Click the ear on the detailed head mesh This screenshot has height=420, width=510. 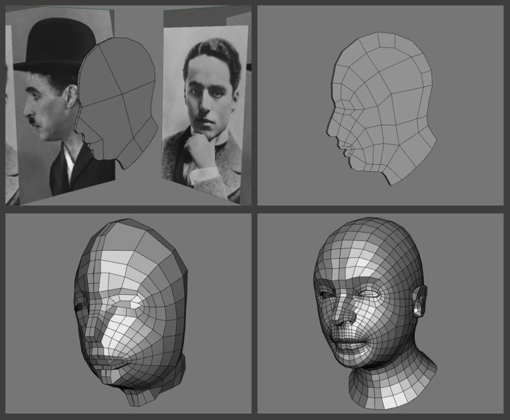419,302
